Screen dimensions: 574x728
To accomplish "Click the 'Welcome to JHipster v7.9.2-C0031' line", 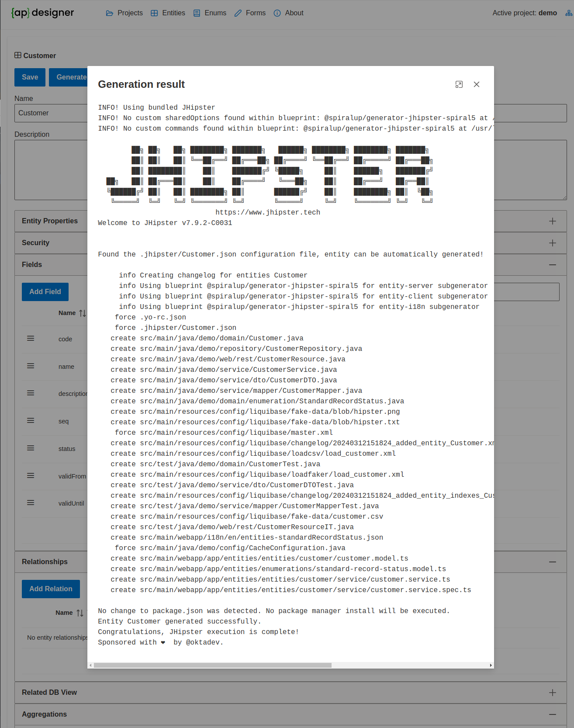I will pos(165,223).
